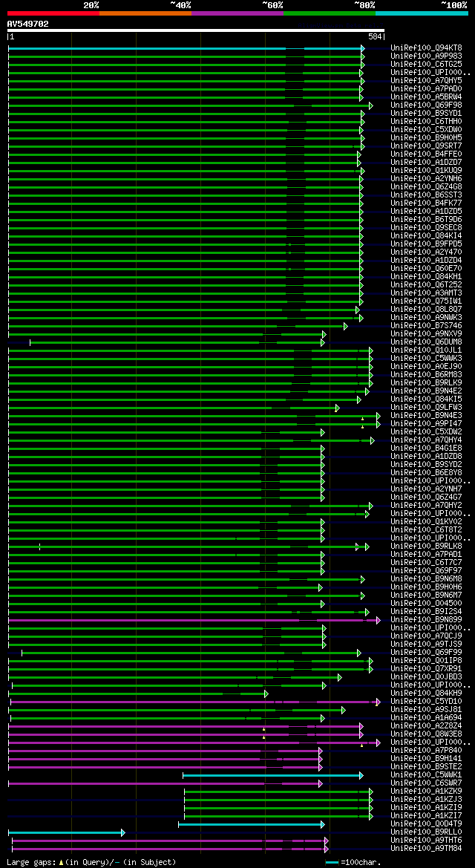The image size is (475, 868).
Task: Click label UniRef100_C5YD10
Action: click(426, 702)
